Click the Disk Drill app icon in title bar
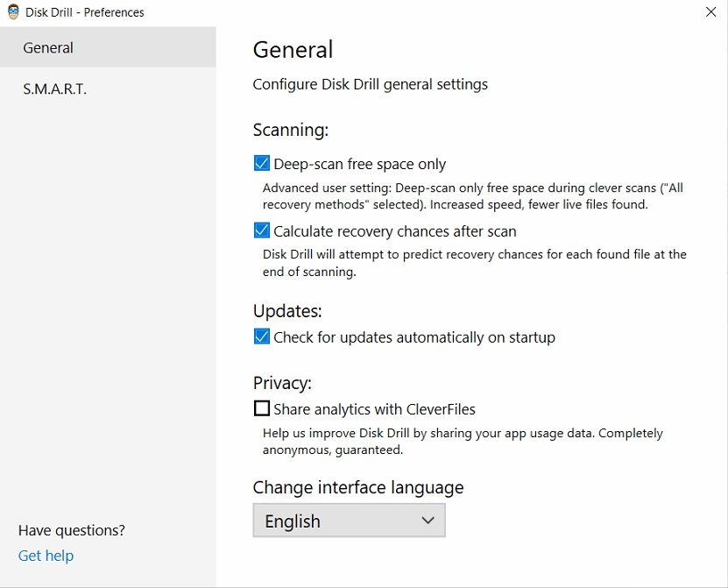This screenshot has height=588, width=728. click(13, 12)
